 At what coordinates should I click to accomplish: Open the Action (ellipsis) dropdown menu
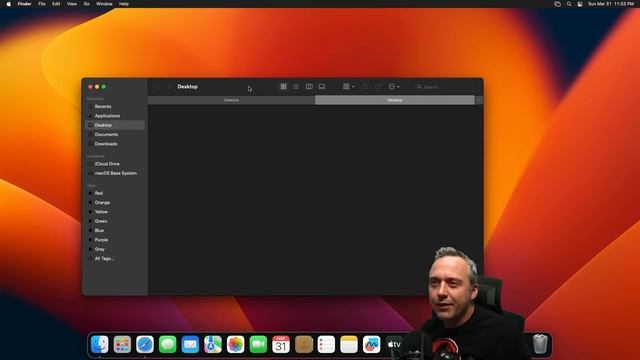[394, 87]
